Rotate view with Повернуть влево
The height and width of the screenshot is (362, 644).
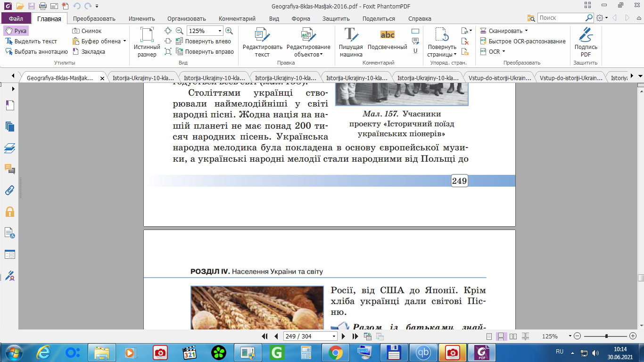[203, 41]
